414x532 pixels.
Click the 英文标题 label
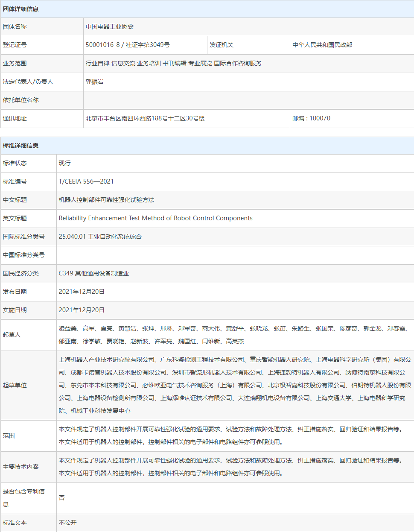[x=15, y=218]
